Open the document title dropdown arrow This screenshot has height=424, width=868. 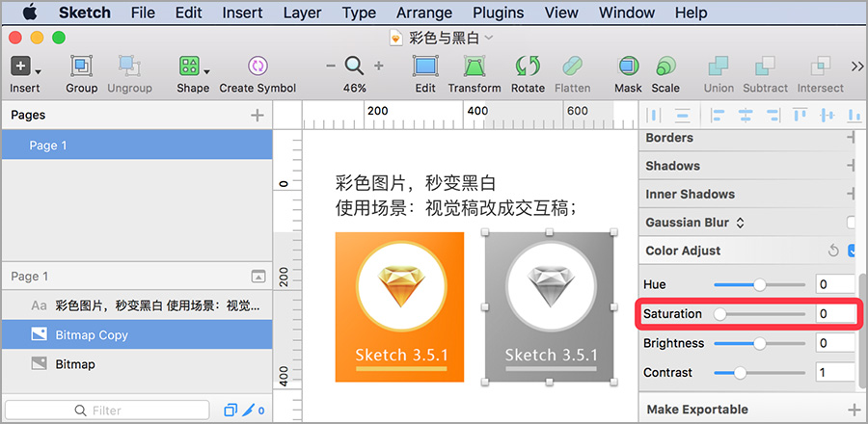[x=488, y=38]
